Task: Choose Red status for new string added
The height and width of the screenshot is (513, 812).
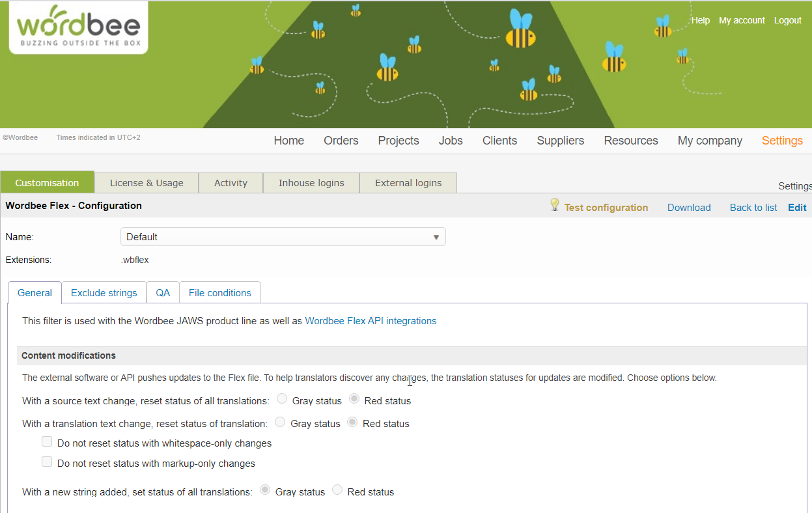Action: tap(337, 490)
